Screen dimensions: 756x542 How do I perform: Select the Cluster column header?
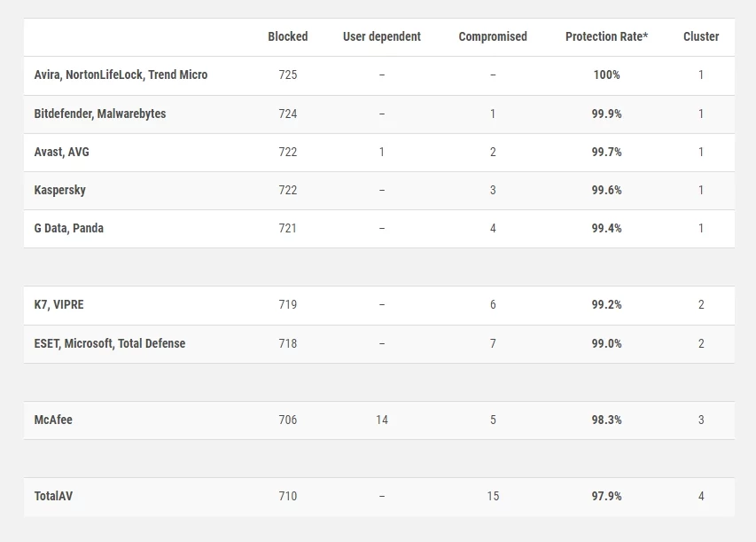pyautogui.click(x=701, y=36)
